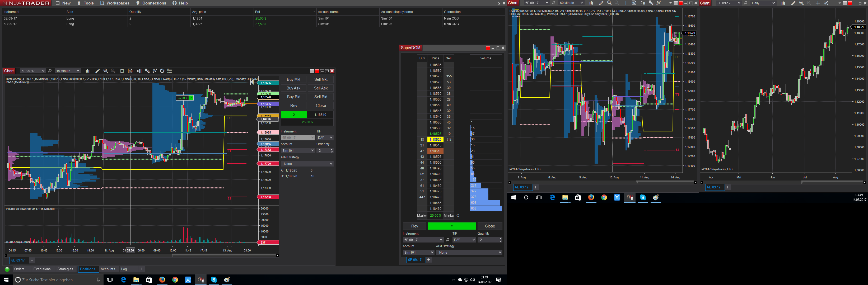
Task: Click the Windows Start button on left taskbar
Action: coord(6,280)
